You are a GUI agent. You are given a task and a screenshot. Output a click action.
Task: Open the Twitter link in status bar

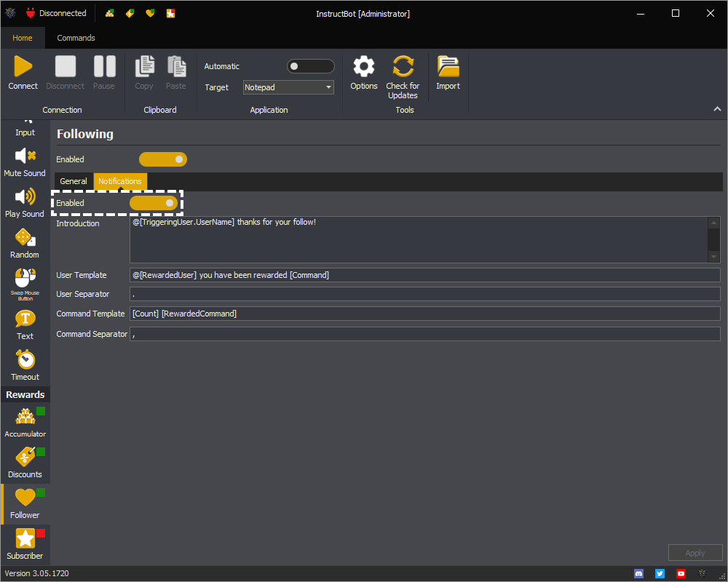[x=660, y=574]
